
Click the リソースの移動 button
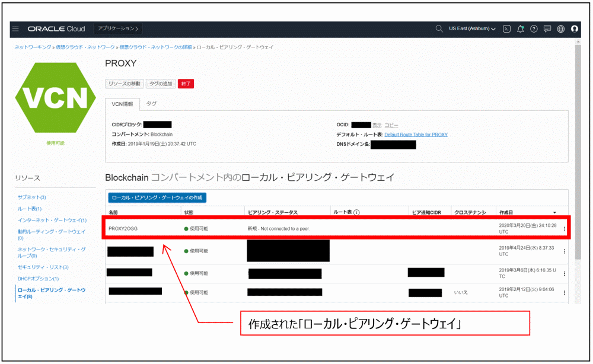click(x=125, y=84)
